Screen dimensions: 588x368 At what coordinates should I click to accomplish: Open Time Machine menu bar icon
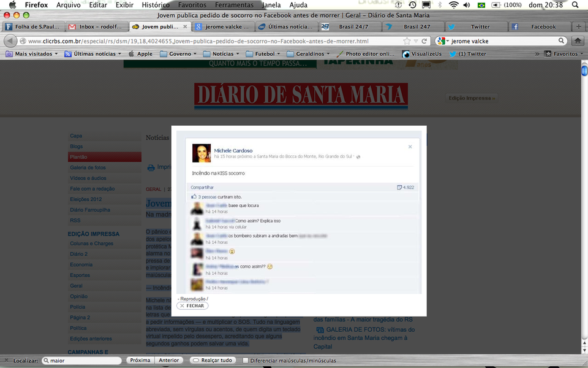[x=412, y=5]
